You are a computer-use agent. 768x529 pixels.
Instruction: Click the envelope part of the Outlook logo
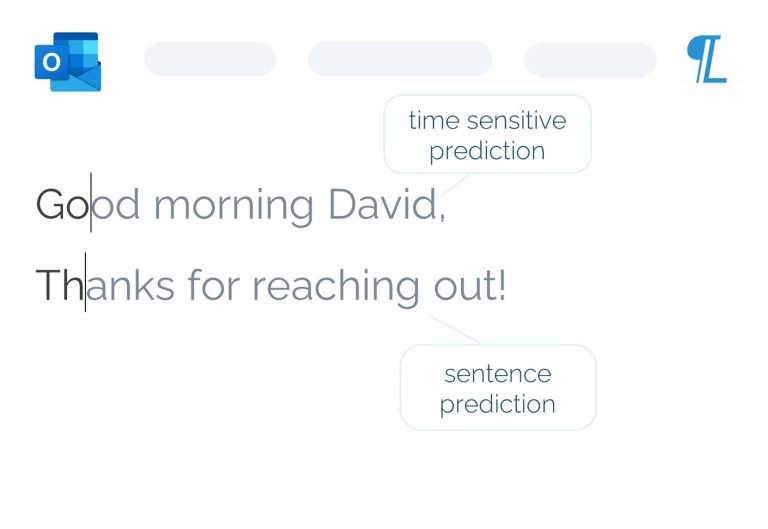click(82, 74)
